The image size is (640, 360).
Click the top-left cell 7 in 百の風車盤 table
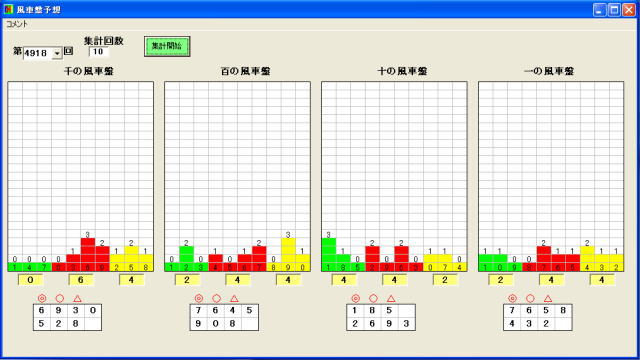pyautogui.click(x=198, y=311)
